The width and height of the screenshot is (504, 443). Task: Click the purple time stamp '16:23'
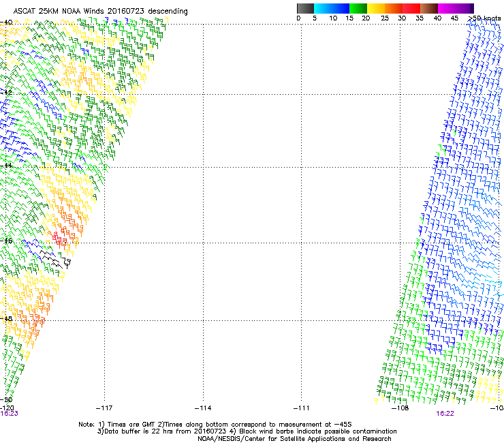9,414
